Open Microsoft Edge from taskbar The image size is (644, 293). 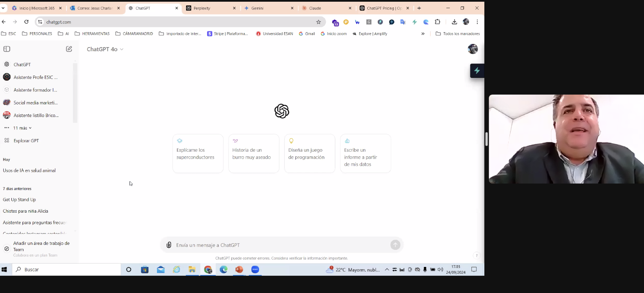pyautogui.click(x=224, y=269)
